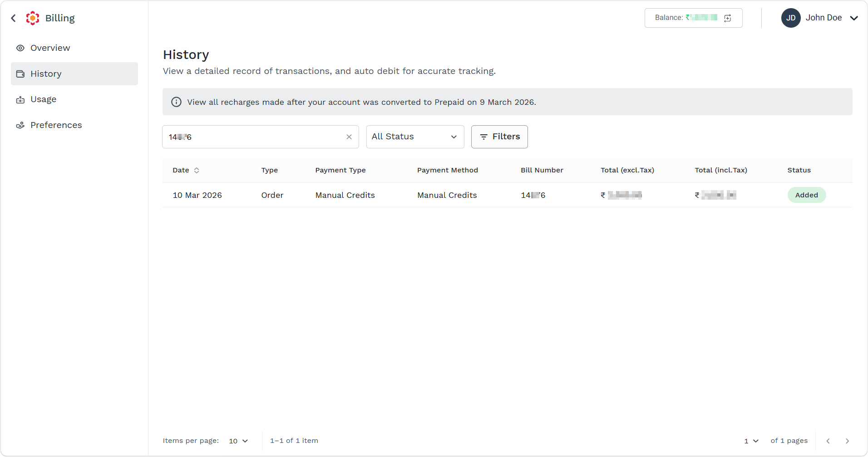Screen dimensions: 868x457
Task: Click the Usage sidebar icon
Action: 20,100
